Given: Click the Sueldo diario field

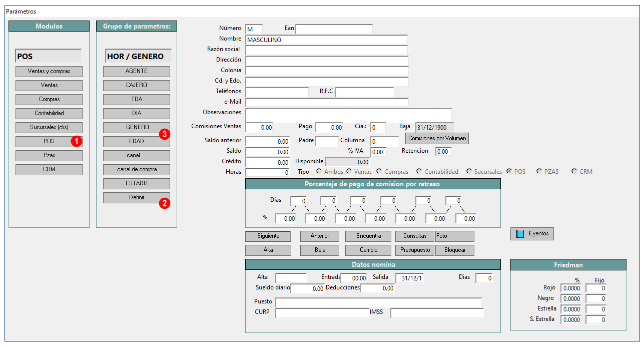Looking at the screenshot, I should (308, 289).
